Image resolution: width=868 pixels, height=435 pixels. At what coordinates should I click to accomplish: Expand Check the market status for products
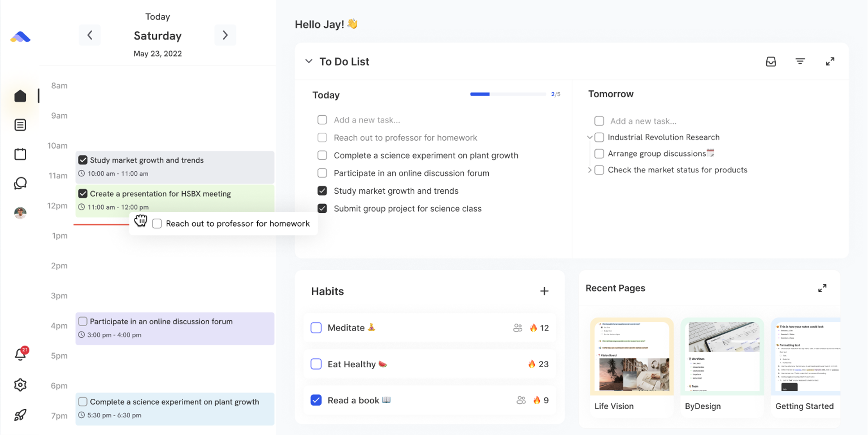tap(590, 170)
